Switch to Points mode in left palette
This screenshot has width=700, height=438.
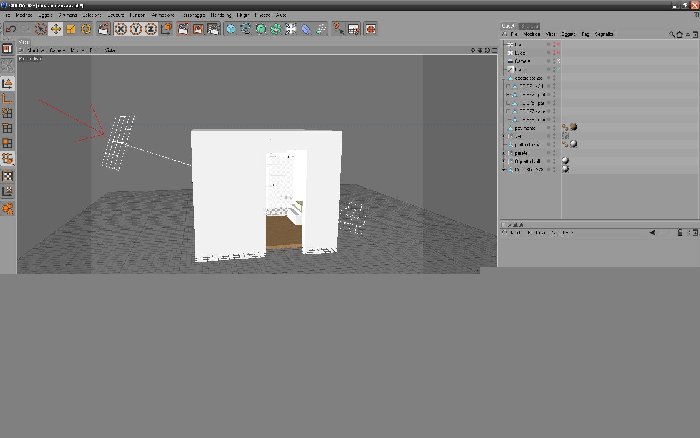[x=7, y=113]
